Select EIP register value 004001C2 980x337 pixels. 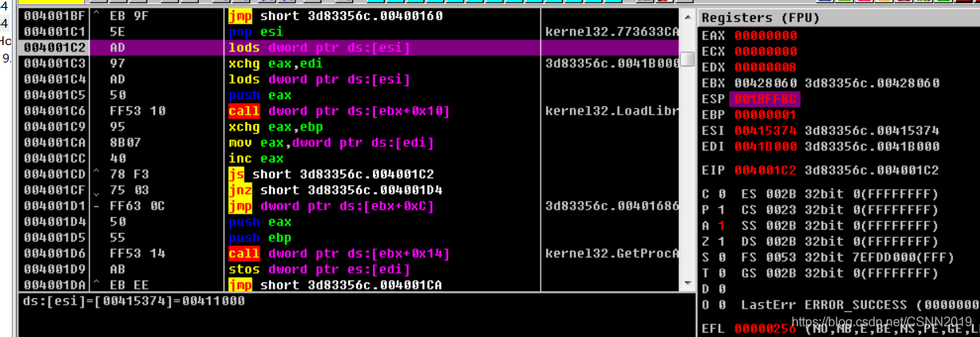[x=765, y=169]
